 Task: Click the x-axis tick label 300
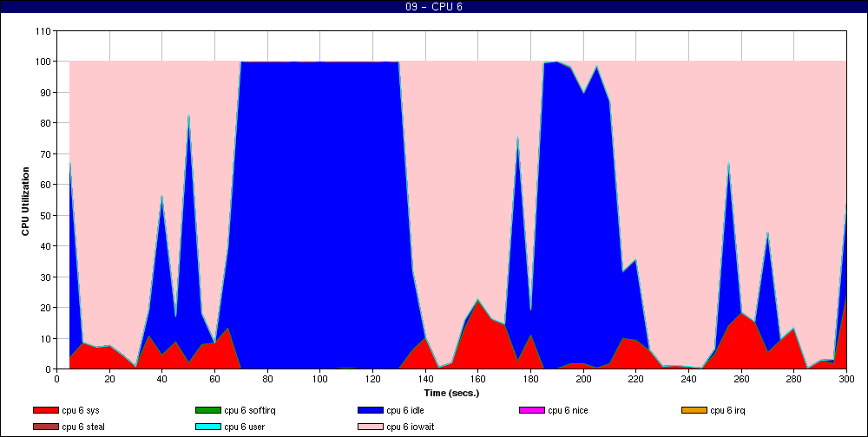(847, 379)
